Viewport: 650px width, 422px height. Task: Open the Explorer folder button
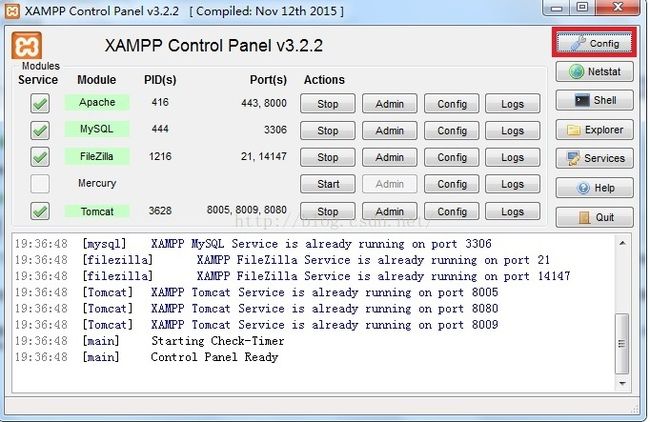click(594, 130)
